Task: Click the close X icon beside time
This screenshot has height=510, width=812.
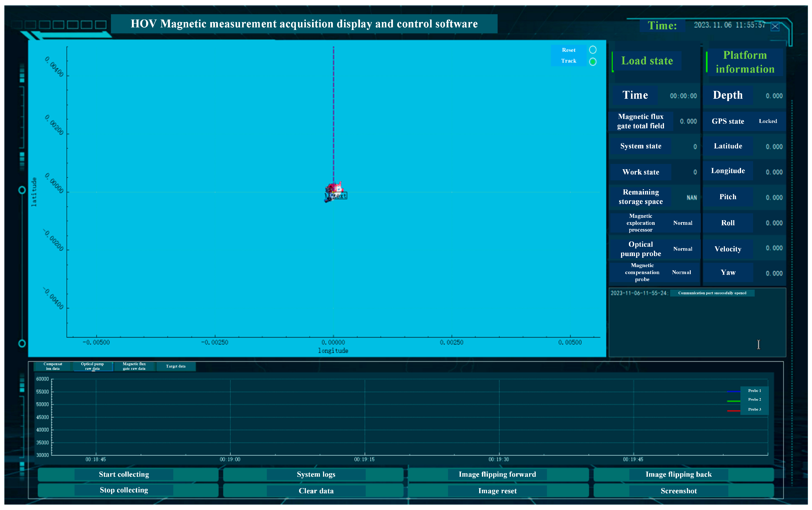Action: coord(775,27)
